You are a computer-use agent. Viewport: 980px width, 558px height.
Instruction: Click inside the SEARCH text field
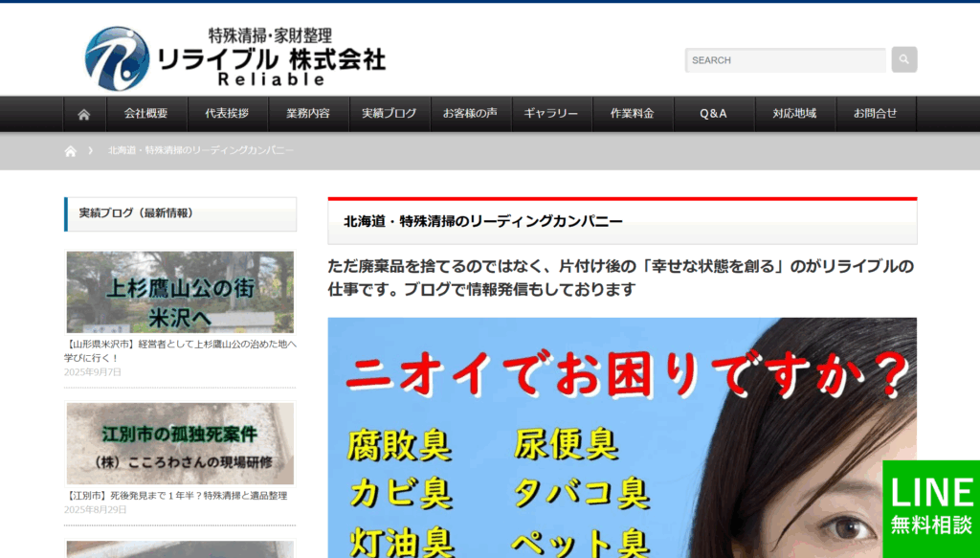785,60
